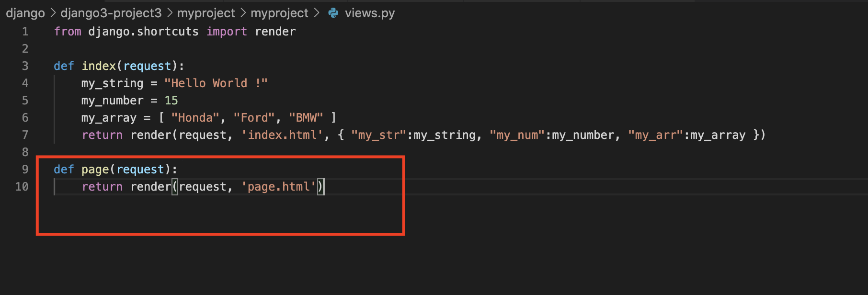Click the 'index.html' template string
This screenshot has height=295, width=868.
click(x=282, y=135)
